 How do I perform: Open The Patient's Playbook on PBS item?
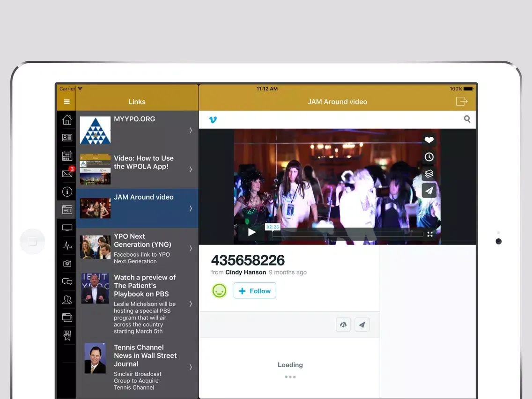(x=137, y=303)
